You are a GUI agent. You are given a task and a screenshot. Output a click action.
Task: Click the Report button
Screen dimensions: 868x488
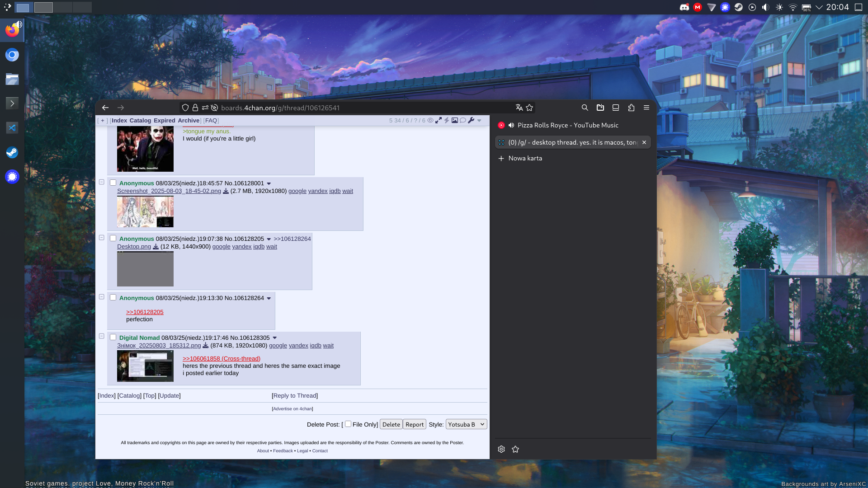[415, 424]
